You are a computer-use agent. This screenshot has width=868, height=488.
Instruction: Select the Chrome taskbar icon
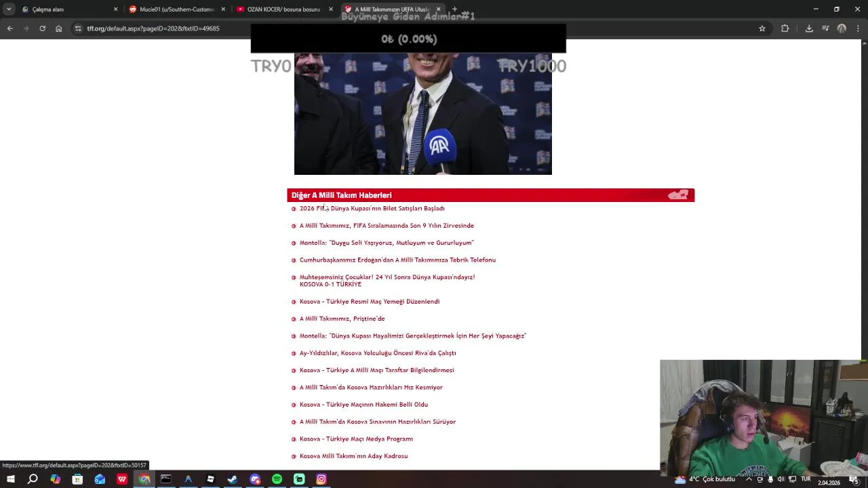pos(144,479)
